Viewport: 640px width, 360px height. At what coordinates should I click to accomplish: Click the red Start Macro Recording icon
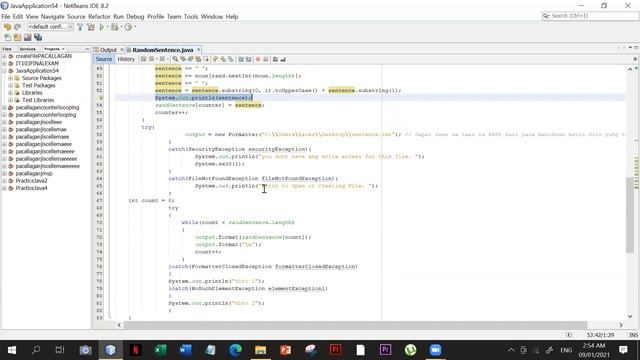[258, 59]
